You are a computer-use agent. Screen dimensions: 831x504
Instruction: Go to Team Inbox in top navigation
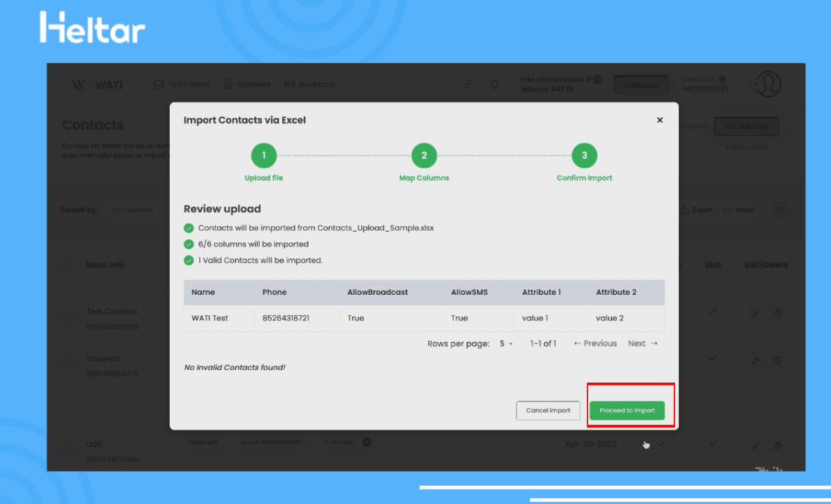click(182, 85)
